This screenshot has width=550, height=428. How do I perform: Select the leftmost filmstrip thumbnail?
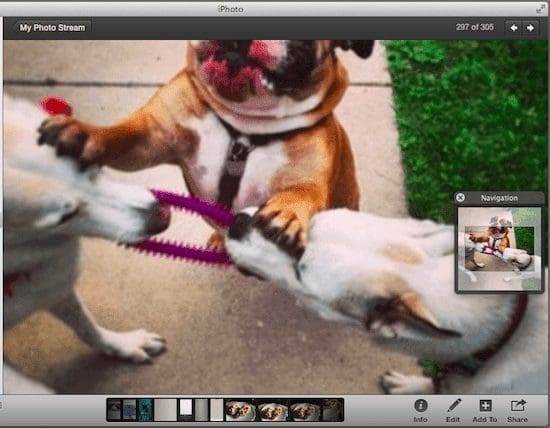click(114, 410)
